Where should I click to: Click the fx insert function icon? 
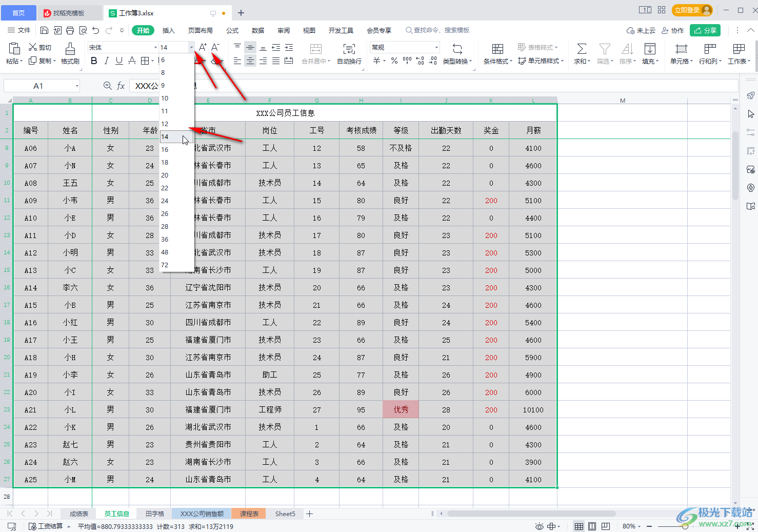click(x=121, y=86)
